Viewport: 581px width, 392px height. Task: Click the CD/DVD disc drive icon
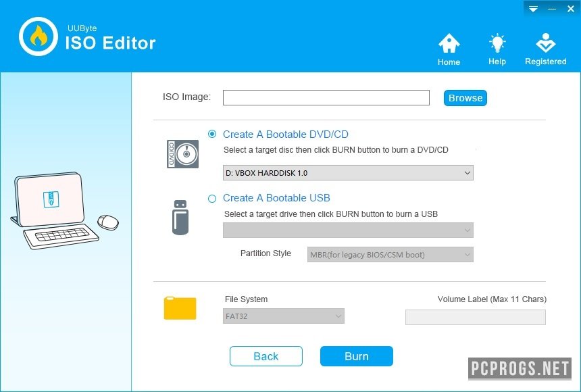[182, 154]
